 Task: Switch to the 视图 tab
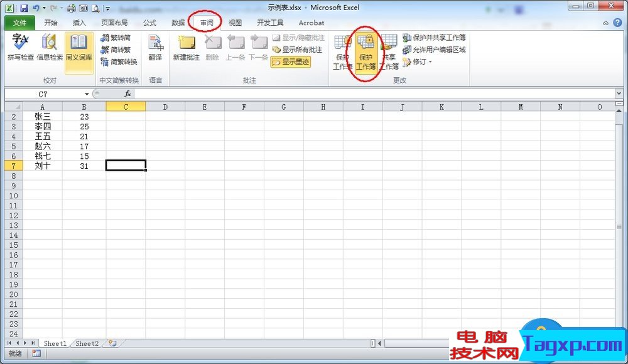235,23
